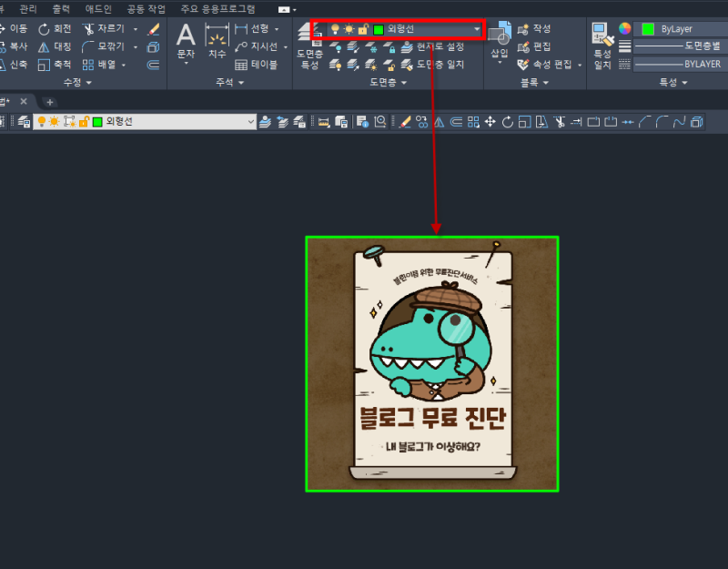Viewport: 728px width, 569px height.
Task: Select the 모깎기 (Fillet) tool
Action: (x=104, y=46)
